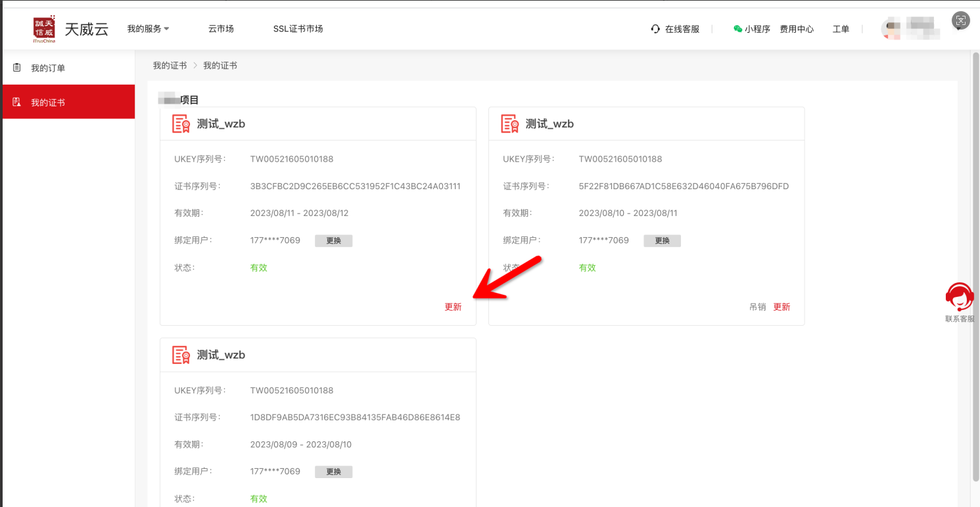
Task: Open the floating 联系客服 support icon
Action: [x=960, y=298]
